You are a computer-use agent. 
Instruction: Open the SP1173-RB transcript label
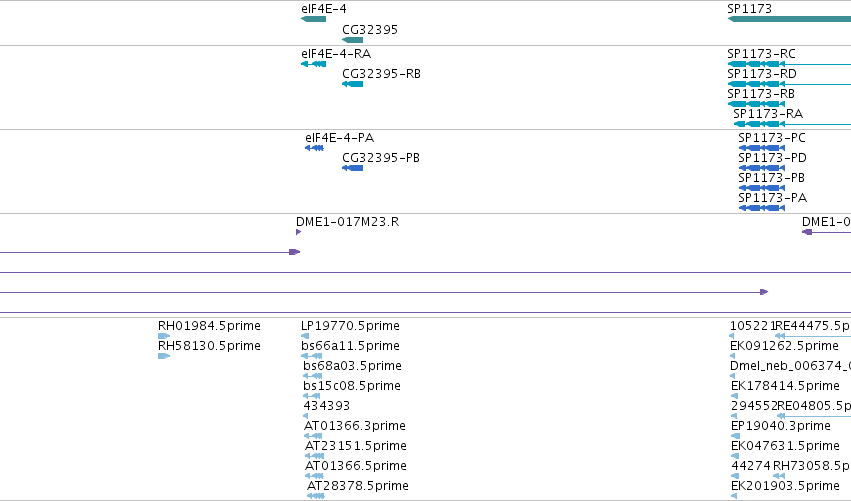click(760, 94)
